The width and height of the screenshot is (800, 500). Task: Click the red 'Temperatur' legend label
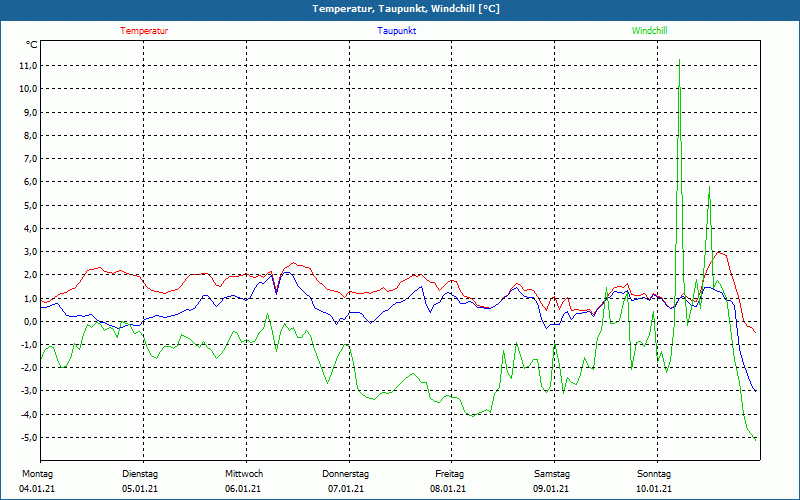point(144,31)
